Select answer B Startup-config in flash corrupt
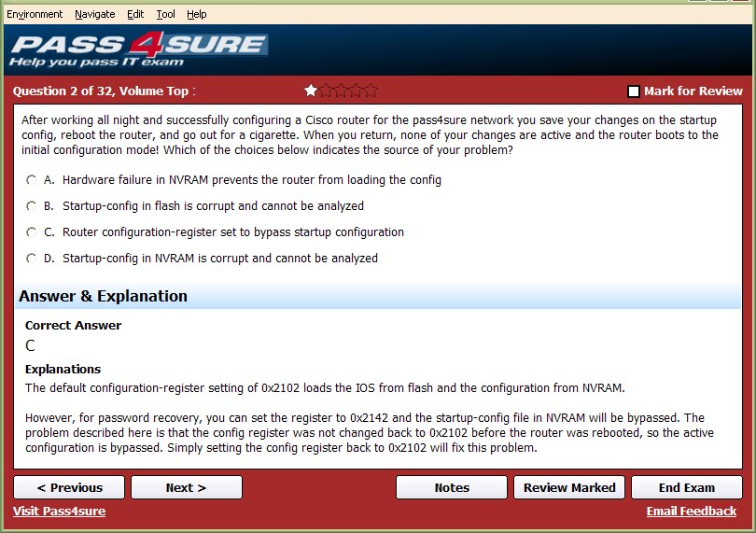Screen dimensions: 756x533 tap(32, 206)
